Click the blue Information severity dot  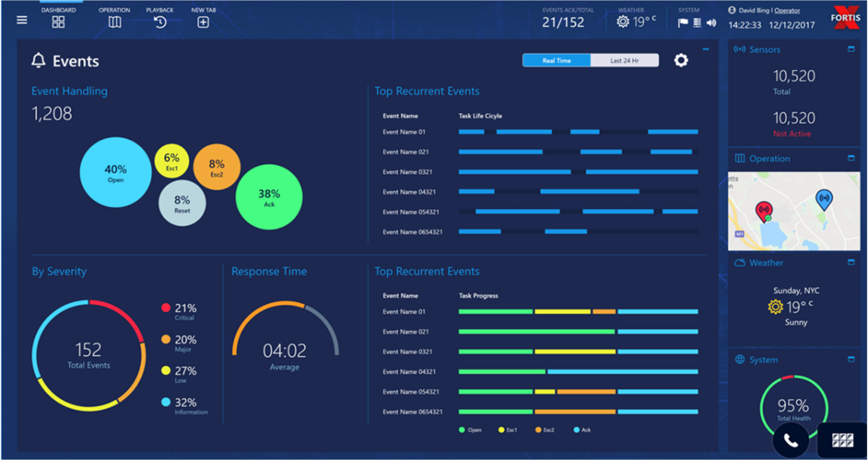[165, 402]
